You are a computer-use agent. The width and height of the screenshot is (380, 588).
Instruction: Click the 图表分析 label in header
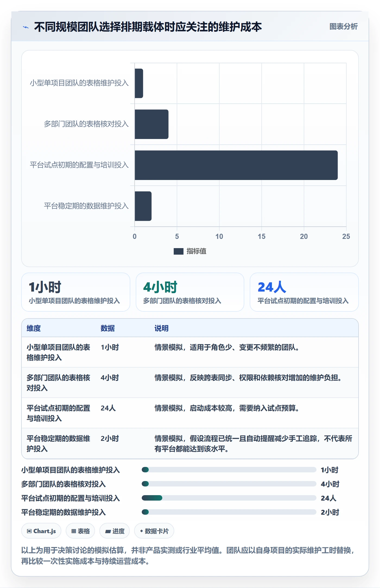343,27
